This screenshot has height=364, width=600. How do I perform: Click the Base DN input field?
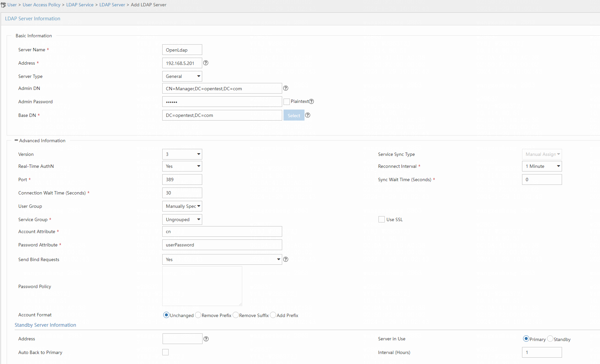pos(222,115)
